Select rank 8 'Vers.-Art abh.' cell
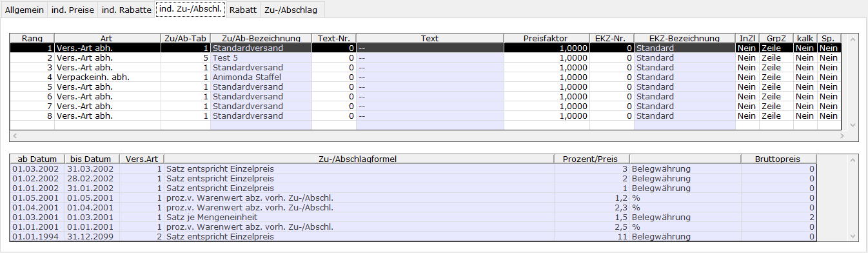The width and height of the screenshot is (868, 253). pyautogui.click(x=107, y=116)
